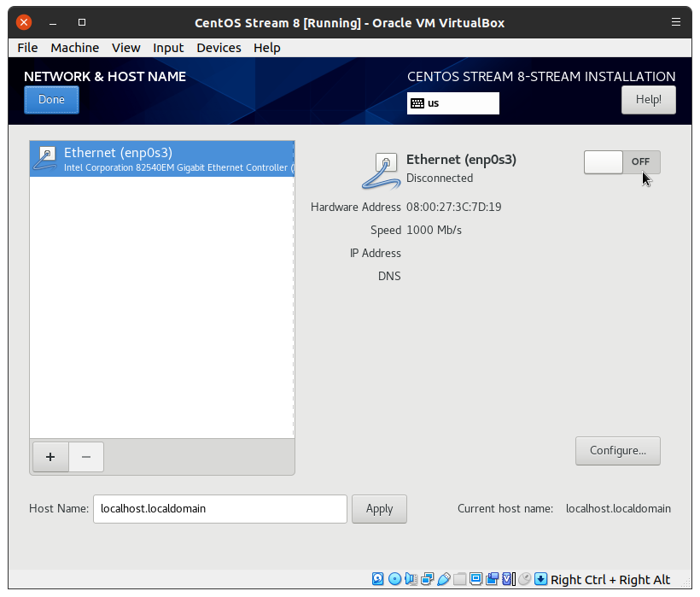Click the network adapter status icon
Viewport: 700px width, 597px height.
(x=427, y=579)
